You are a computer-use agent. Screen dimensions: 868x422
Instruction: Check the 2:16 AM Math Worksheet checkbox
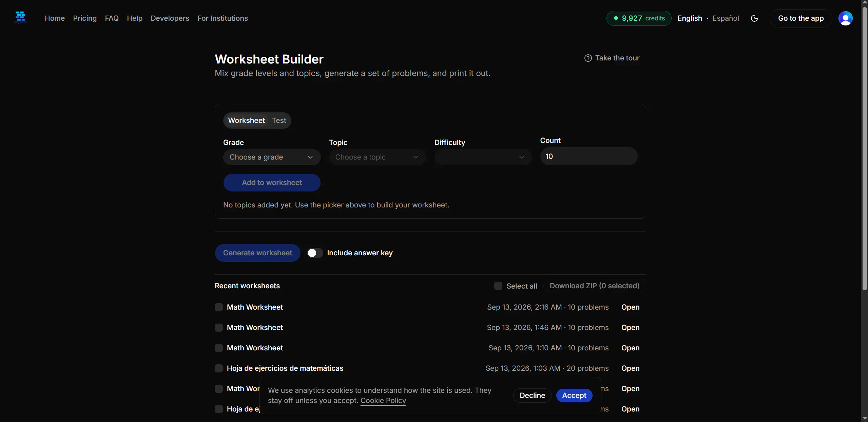pyautogui.click(x=219, y=307)
